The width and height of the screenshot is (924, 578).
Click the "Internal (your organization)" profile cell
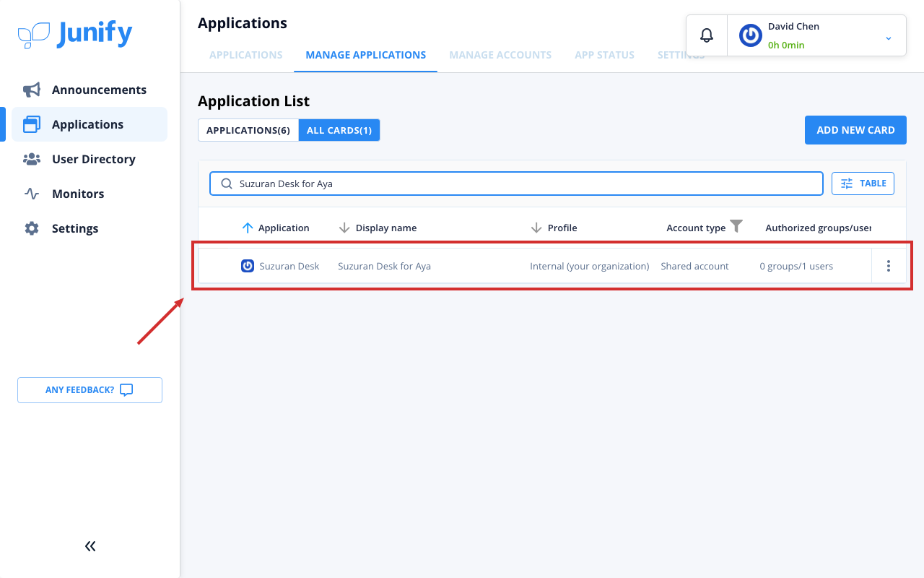(590, 266)
